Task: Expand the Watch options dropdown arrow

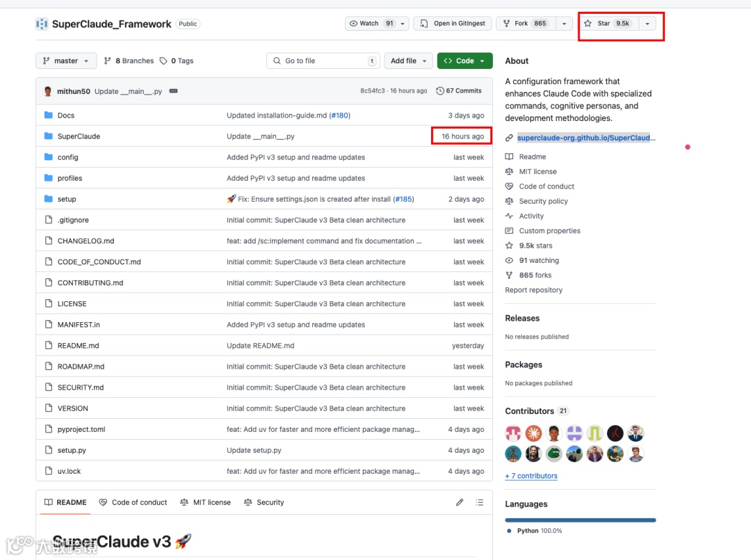Action: point(403,24)
